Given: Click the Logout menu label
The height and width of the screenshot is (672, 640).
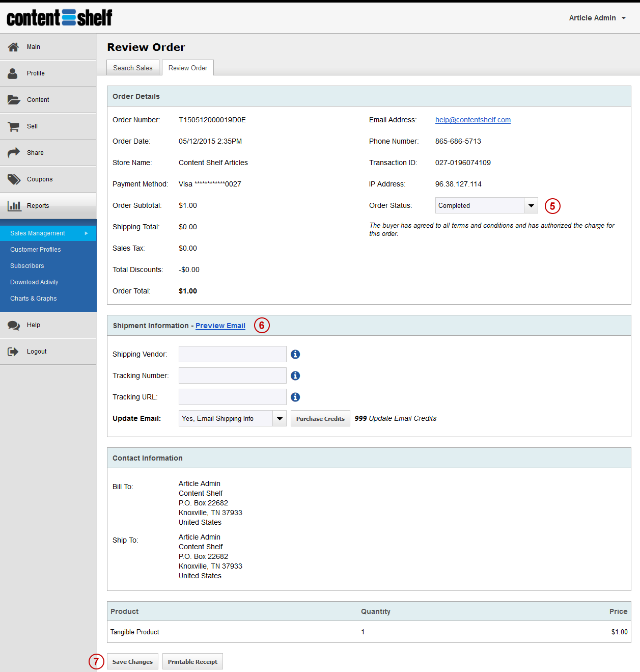Looking at the screenshot, I should click(37, 352).
